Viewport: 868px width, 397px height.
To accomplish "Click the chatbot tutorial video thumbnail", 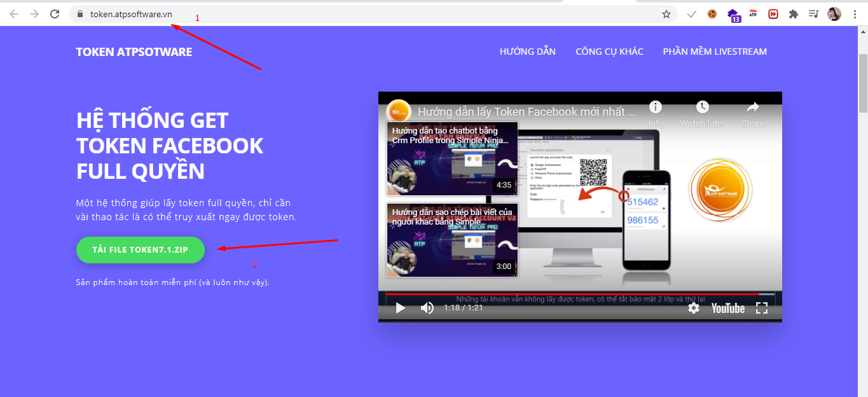I will coord(451,158).
